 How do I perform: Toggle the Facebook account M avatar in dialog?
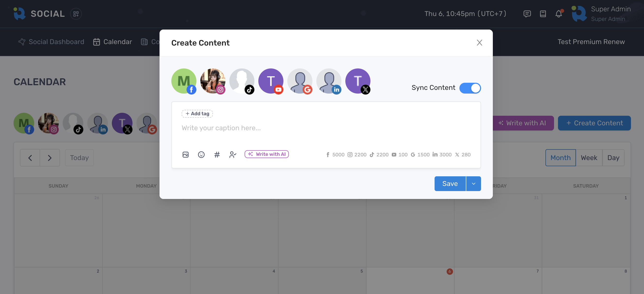[x=184, y=81]
